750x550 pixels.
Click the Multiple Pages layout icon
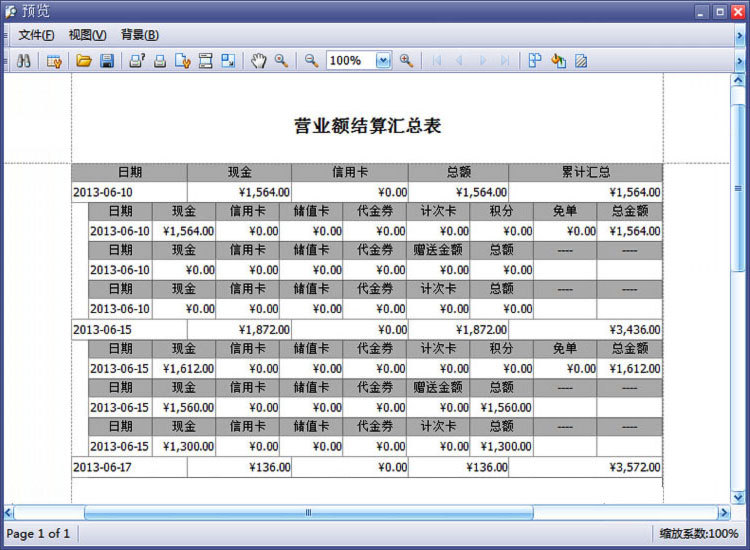pos(535,61)
